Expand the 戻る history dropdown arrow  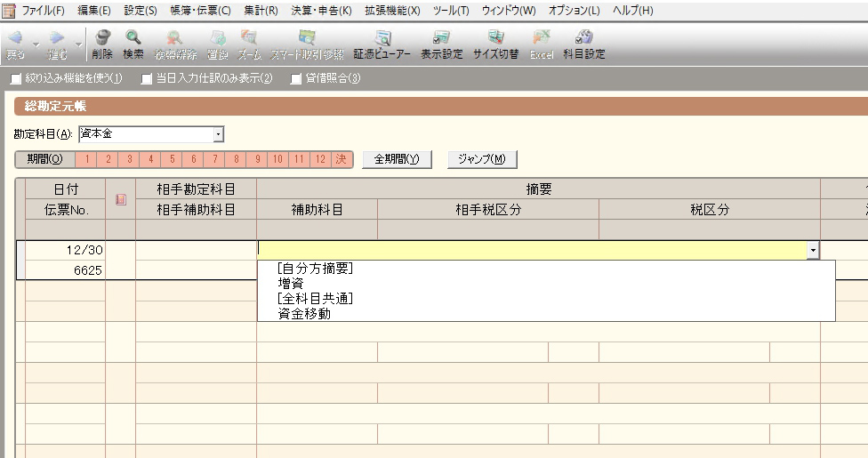(x=36, y=44)
